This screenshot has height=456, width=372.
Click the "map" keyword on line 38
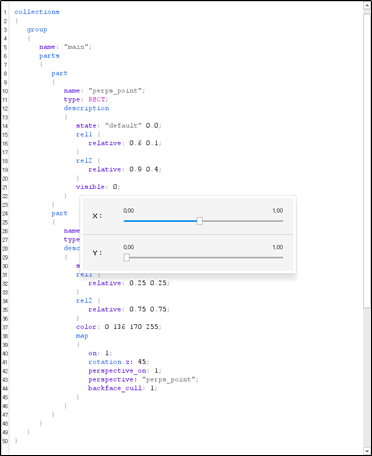click(x=82, y=336)
